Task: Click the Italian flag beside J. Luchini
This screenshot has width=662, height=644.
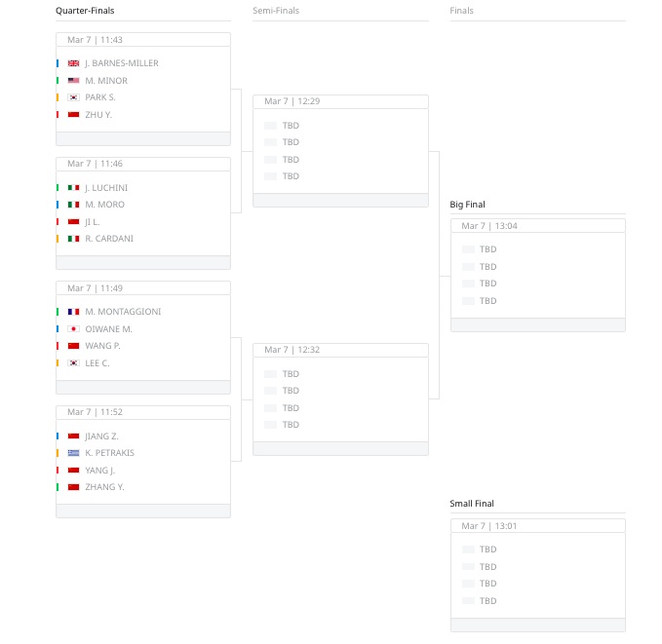Action: pos(73,188)
